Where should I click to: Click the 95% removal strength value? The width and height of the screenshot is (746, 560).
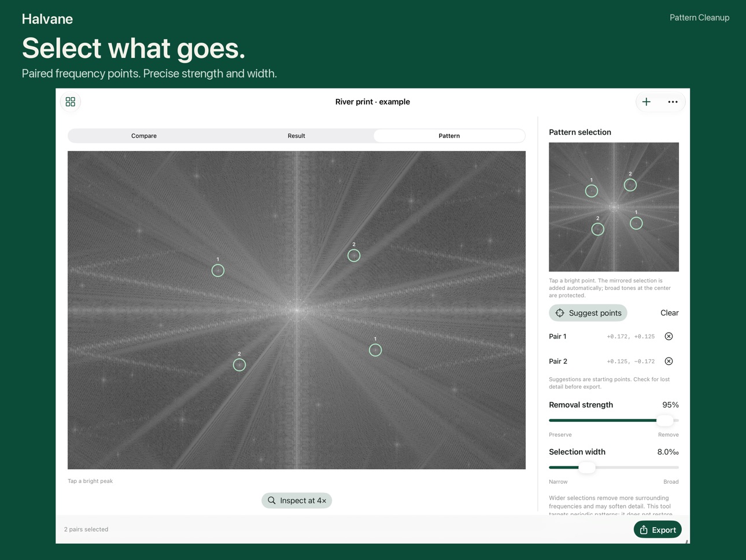(670, 405)
